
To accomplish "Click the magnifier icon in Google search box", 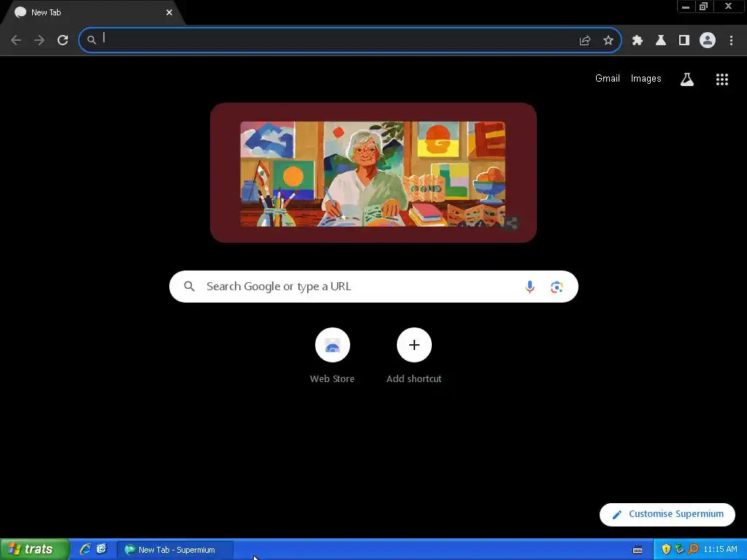I will click(190, 287).
